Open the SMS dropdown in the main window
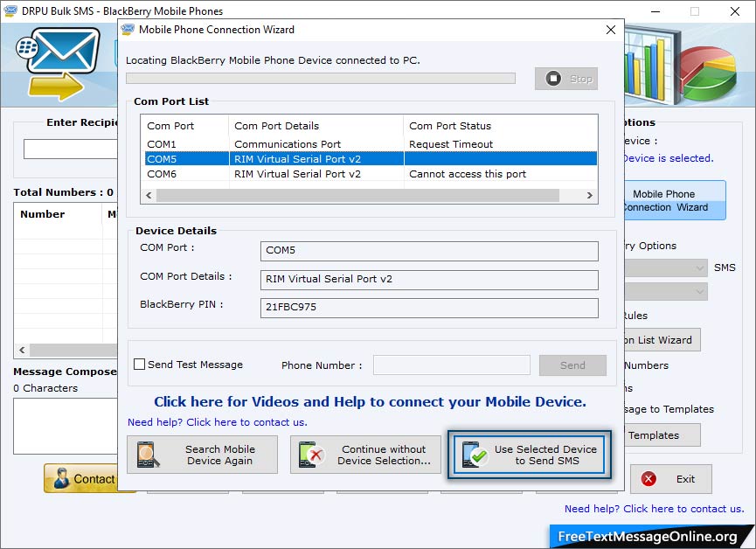Viewport: 756px width, 549px height. tap(666, 268)
